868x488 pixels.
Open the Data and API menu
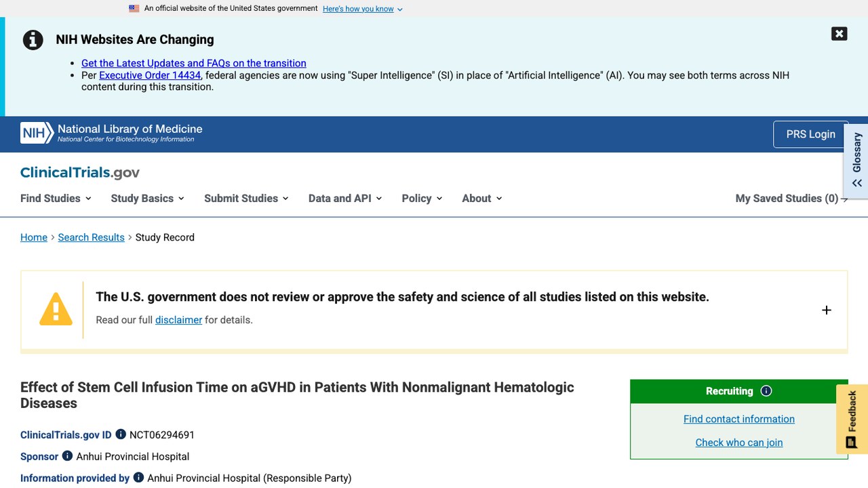click(x=345, y=198)
